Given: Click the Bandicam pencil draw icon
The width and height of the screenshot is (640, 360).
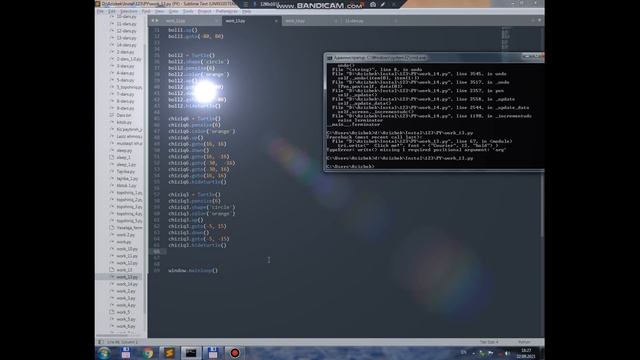Looking at the screenshot, I should point(383,4).
